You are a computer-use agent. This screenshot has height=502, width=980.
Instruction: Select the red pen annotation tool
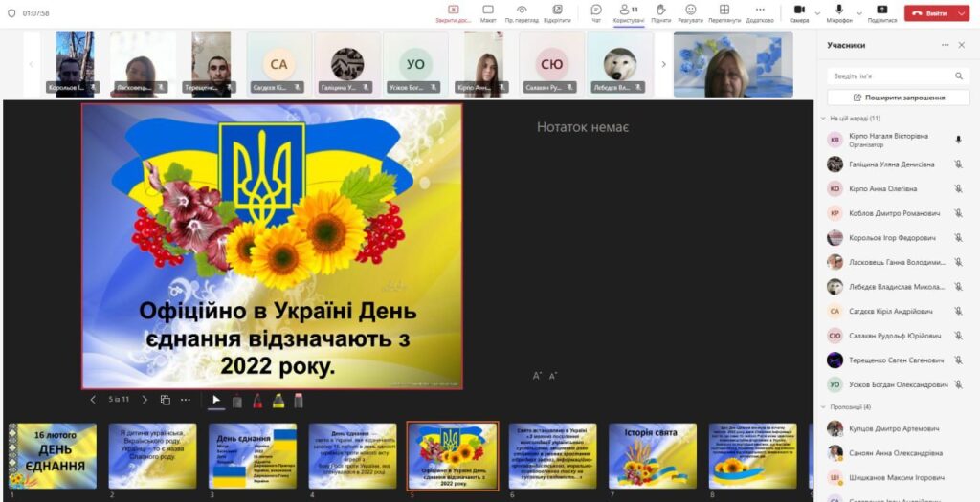point(256,400)
